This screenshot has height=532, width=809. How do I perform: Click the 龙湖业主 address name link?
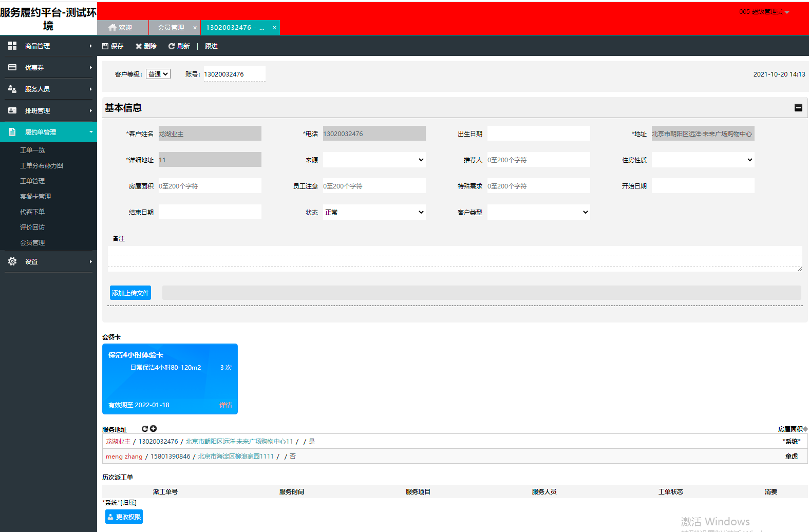[118, 442]
